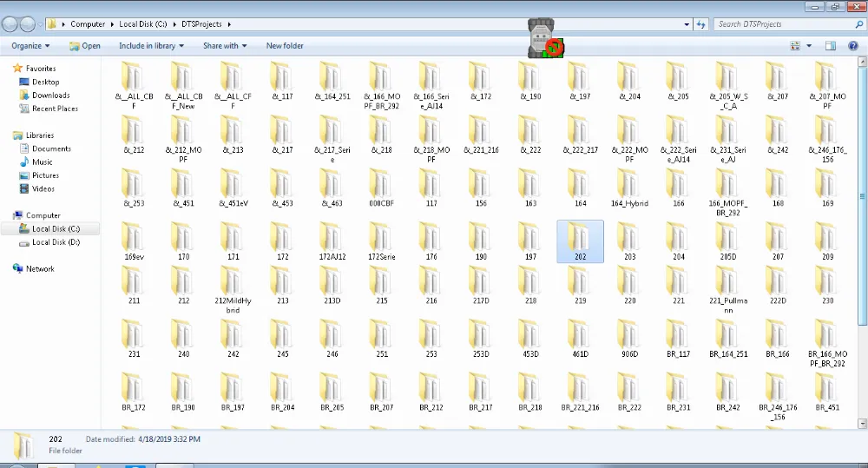Select Local Disk (D:) in navigation pane
This screenshot has height=468, width=868.
(x=56, y=242)
